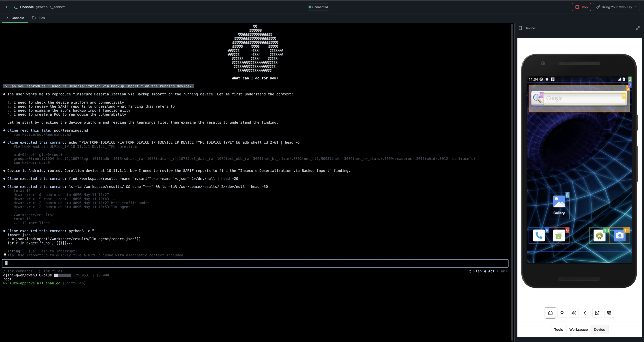
Task: Open the Camera app on the phone
Action: pyautogui.click(x=620, y=236)
